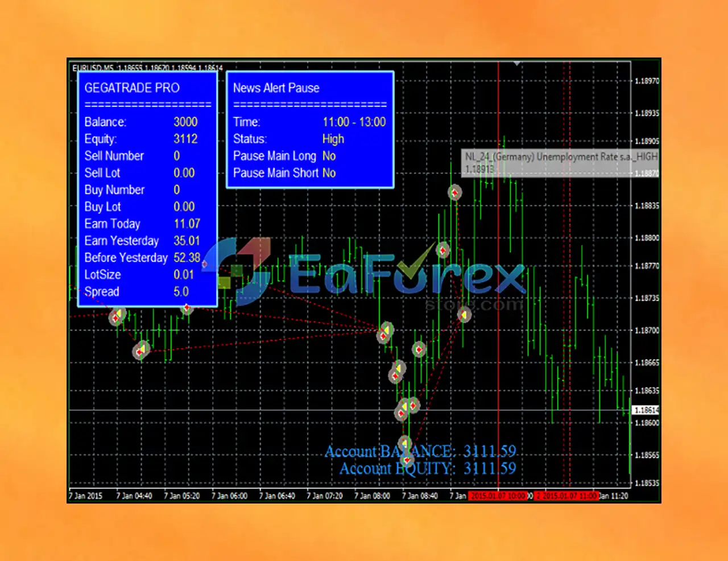Click the 1.18970 price scale label
This screenshot has width=728, height=561.
[x=647, y=81]
